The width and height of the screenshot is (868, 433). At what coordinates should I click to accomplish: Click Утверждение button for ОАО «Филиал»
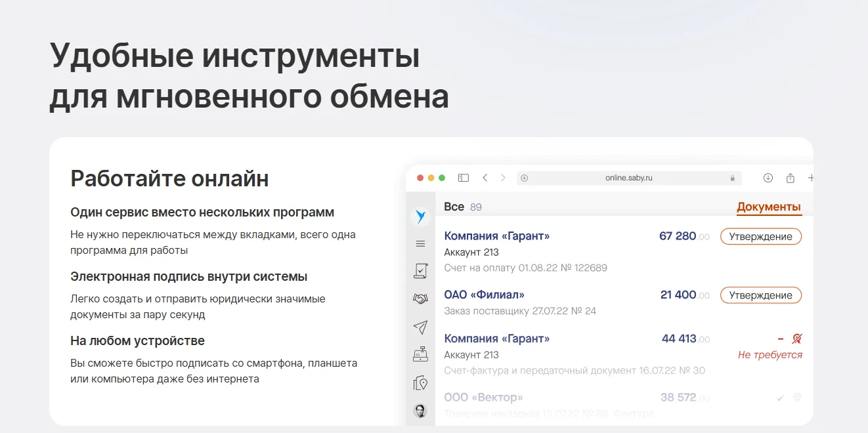point(761,295)
